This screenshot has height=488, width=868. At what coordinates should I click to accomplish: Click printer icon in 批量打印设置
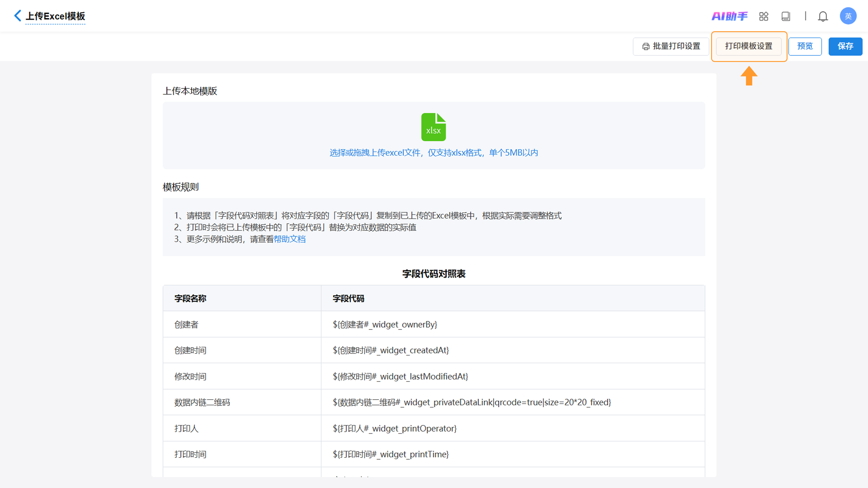pyautogui.click(x=646, y=47)
